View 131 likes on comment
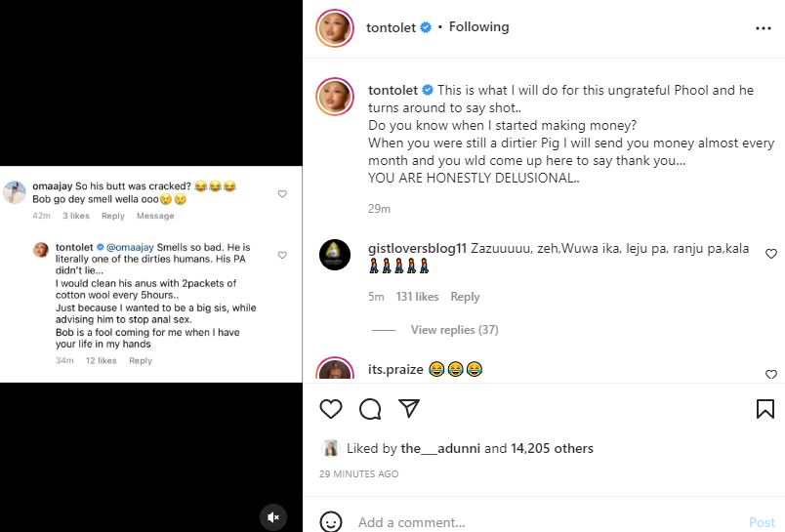This screenshot has width=785, height=532. (x=417, y=297)
